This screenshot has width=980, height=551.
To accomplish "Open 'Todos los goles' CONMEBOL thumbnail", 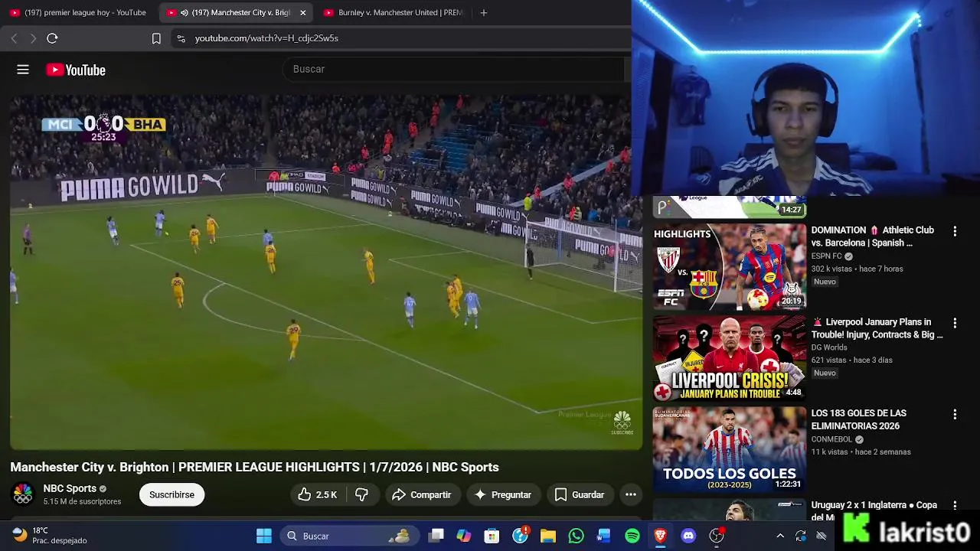I will click(x=729, y=449).
